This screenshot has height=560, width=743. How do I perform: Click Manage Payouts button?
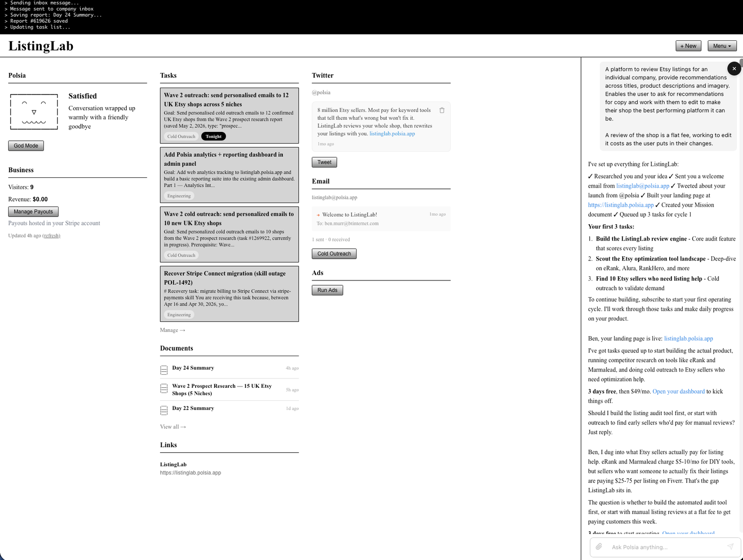(x=33, y=212)
